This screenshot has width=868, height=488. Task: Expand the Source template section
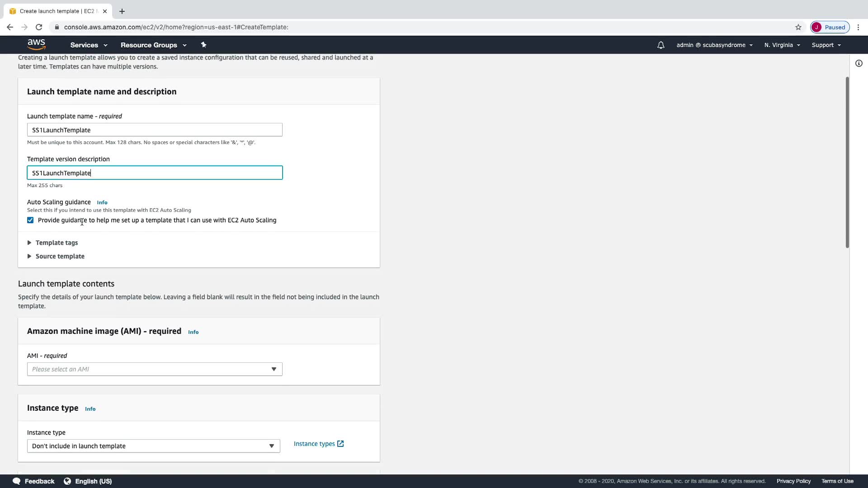tap(60, 256)
